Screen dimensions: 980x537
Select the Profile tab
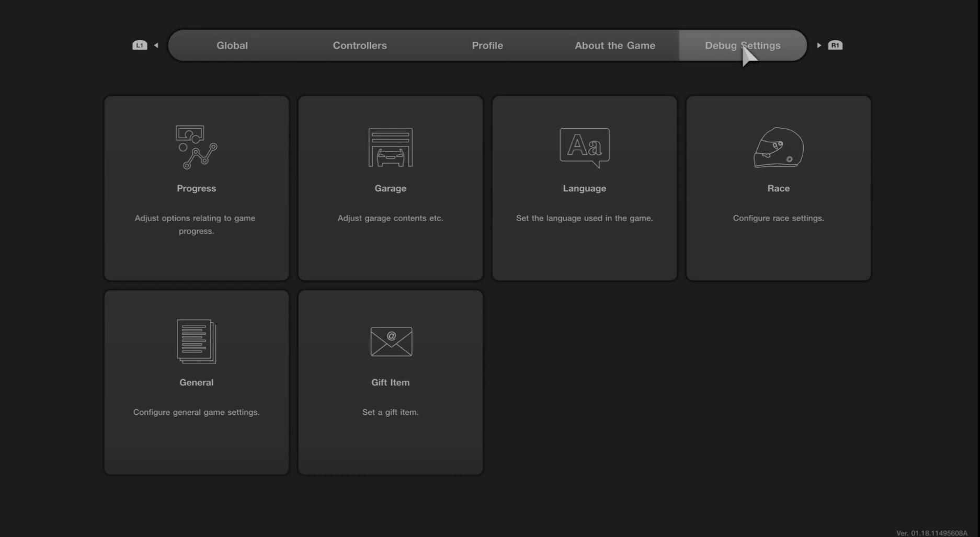click(x=487, y=45)
